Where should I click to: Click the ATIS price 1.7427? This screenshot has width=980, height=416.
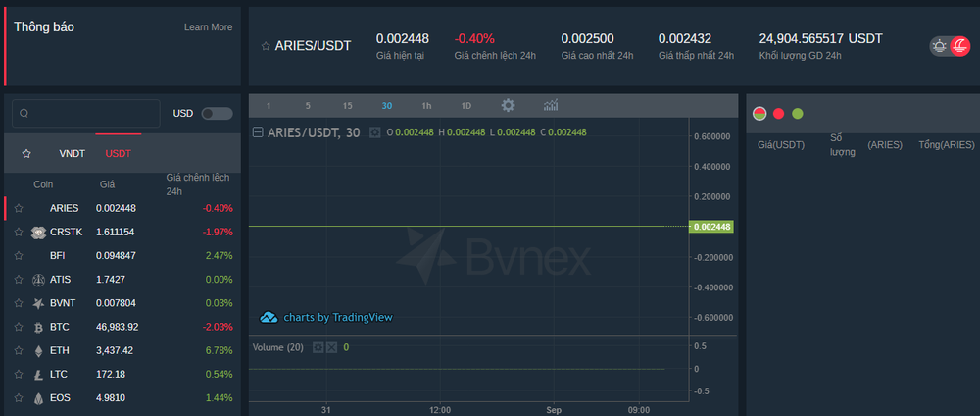coord(111,280)
